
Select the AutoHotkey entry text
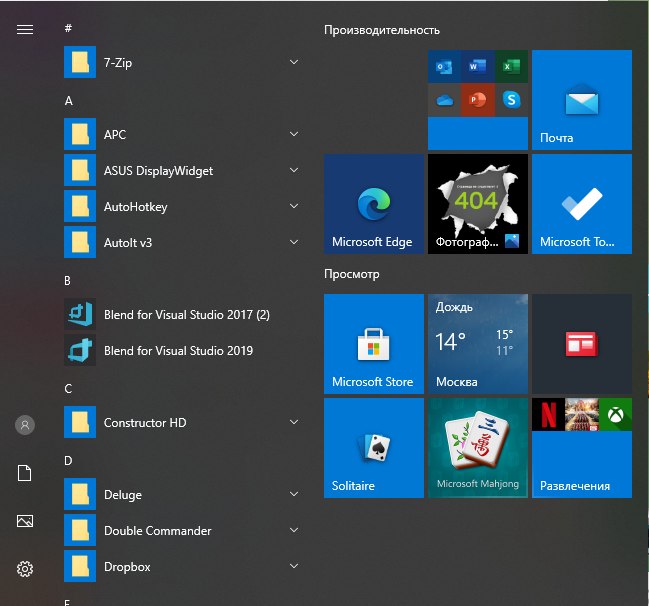pos(136,207)
